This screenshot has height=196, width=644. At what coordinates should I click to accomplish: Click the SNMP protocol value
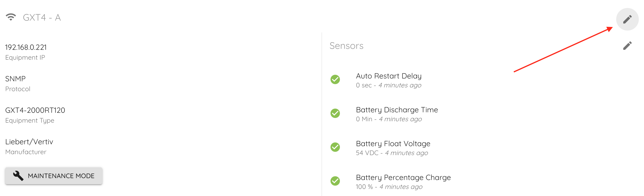[15, 79]
